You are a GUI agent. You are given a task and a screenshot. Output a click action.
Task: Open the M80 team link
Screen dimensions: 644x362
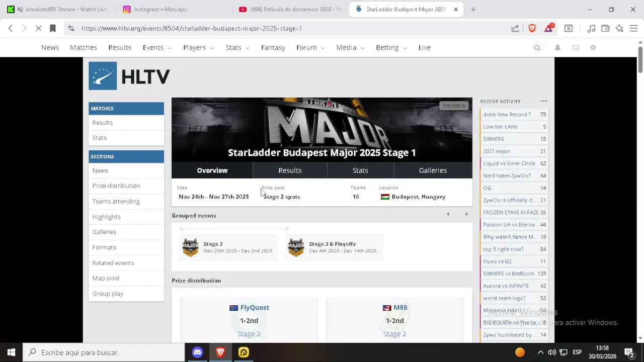[x=400, y=308]
